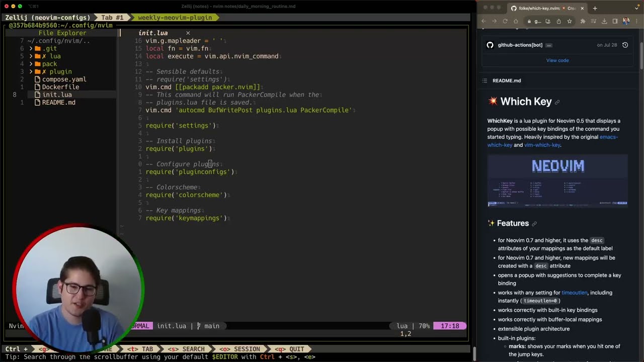Click the Features heading anchor link icon
This screenshot has width=644, height=362.
pos(534,224)
